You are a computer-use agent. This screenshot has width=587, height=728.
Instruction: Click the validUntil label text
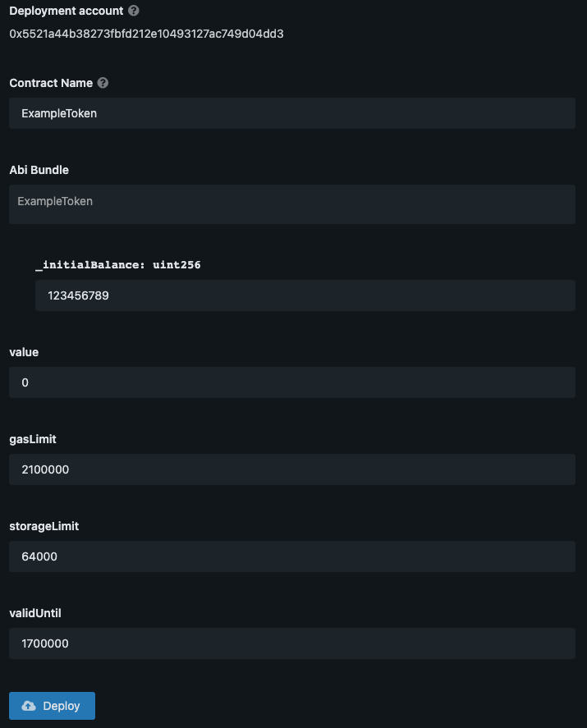35,613
